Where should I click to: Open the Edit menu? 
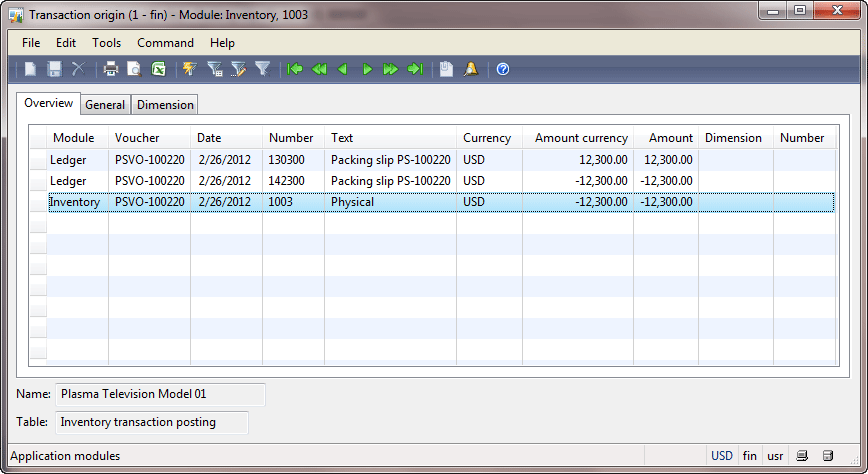pos(65,43)
